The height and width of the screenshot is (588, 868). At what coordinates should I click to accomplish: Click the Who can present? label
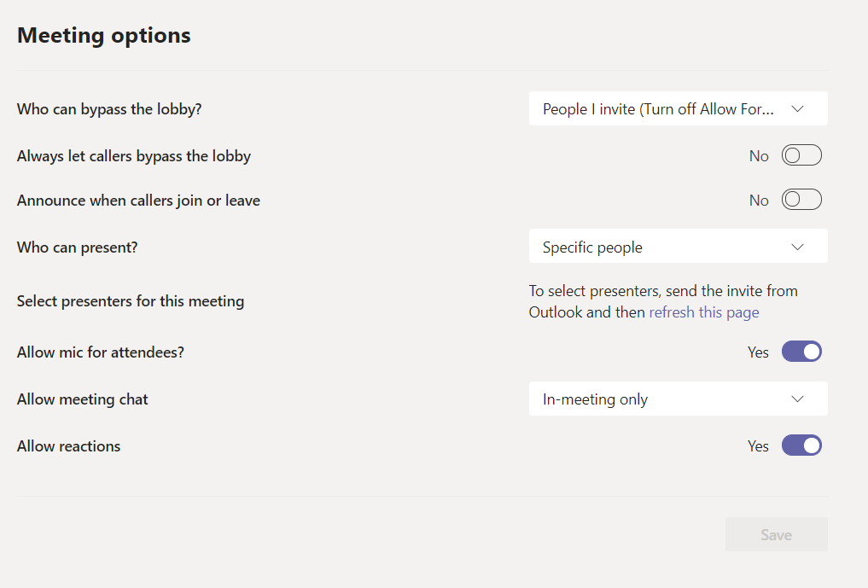(78, 247)
